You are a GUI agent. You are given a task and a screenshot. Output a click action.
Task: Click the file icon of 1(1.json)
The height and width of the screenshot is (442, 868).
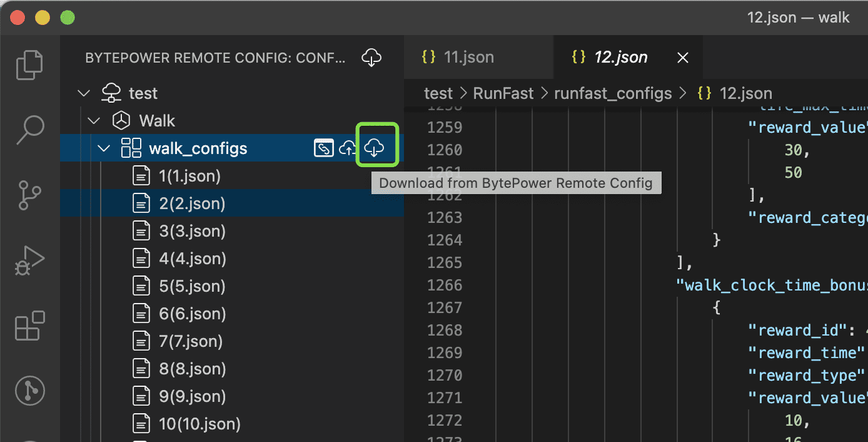coord(142,176)
